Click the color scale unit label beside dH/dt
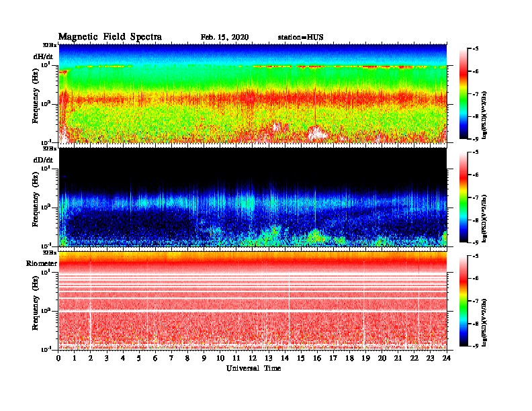Viewport: 532px width, 411px height. coord(484,115)
